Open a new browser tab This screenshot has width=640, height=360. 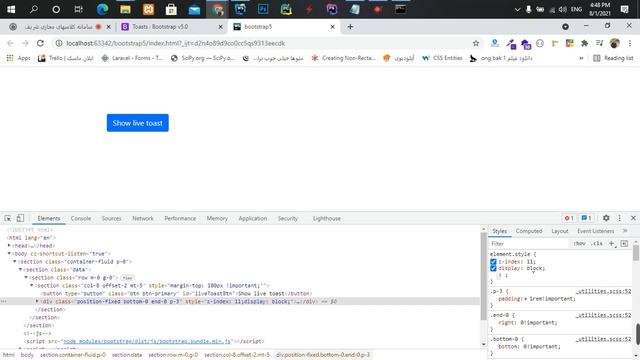(350, 27)
